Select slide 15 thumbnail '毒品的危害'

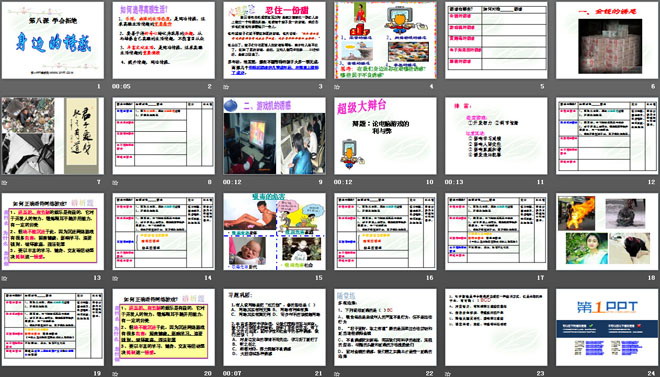(274, 231)
